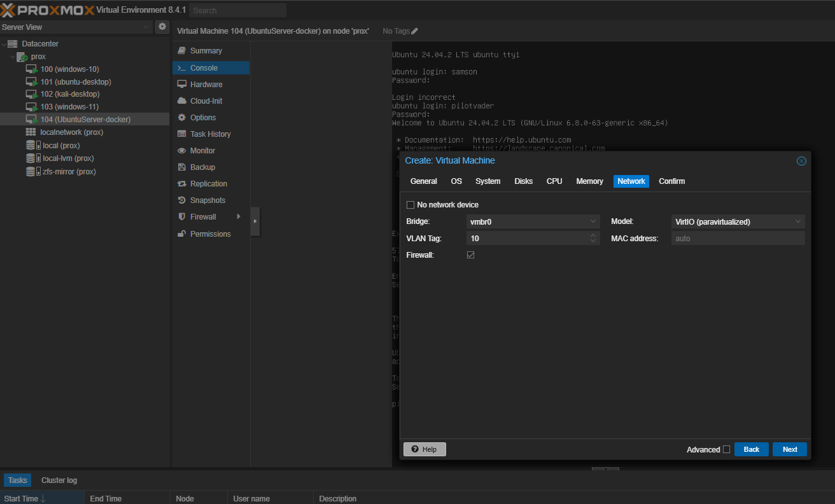Click the gear icon beside Server View
Image resolution: width=835 pixels, height=504 pixels.
pyautogui.click(x=162, y=27)
